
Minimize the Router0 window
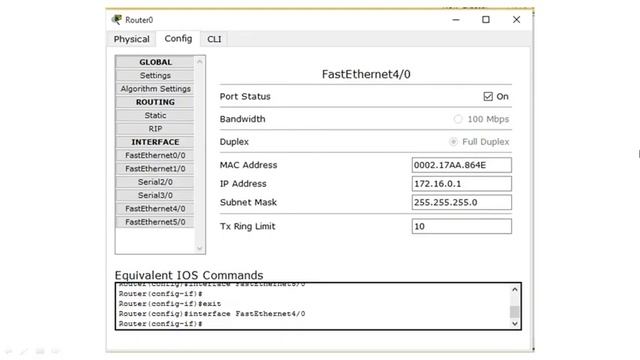[x=456, y=20]
